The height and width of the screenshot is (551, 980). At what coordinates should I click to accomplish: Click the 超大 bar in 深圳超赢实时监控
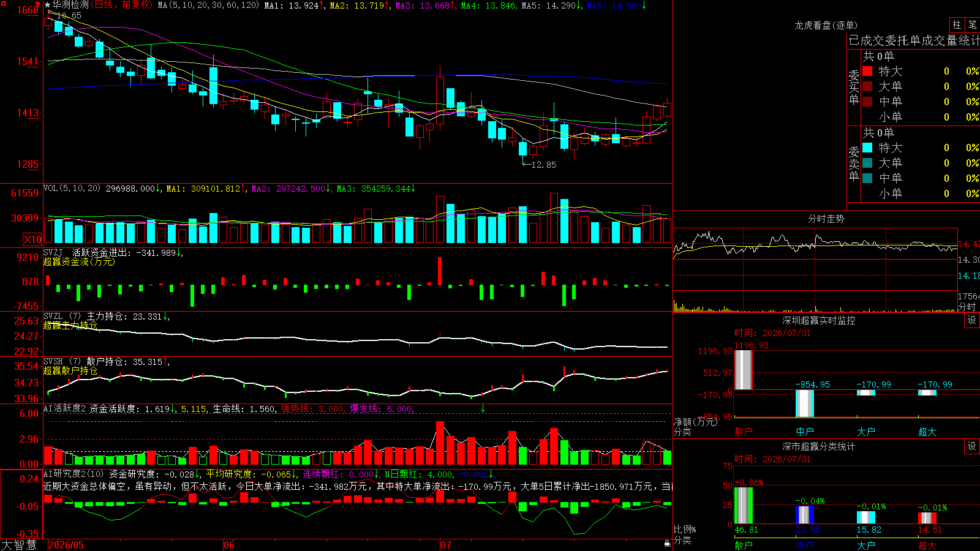click(x=927, y=392)
